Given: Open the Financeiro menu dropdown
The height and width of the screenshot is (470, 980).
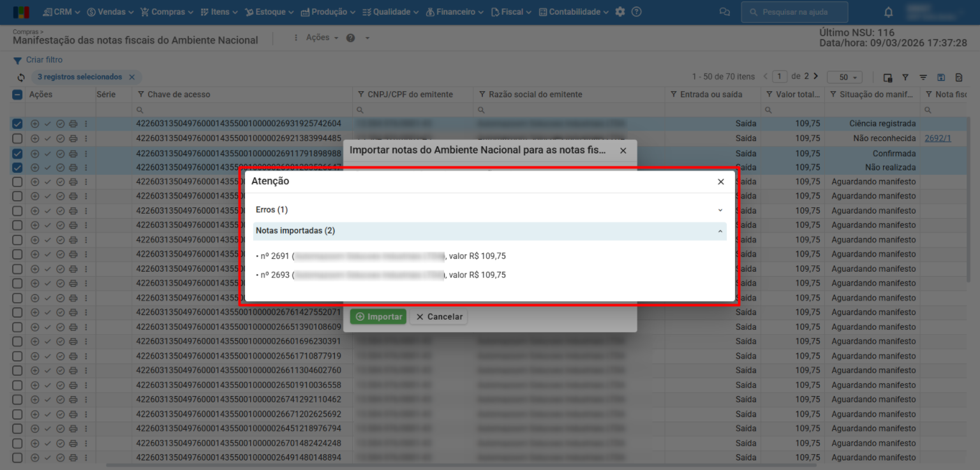Looking at the screenshot, I should tap(454, 12).
